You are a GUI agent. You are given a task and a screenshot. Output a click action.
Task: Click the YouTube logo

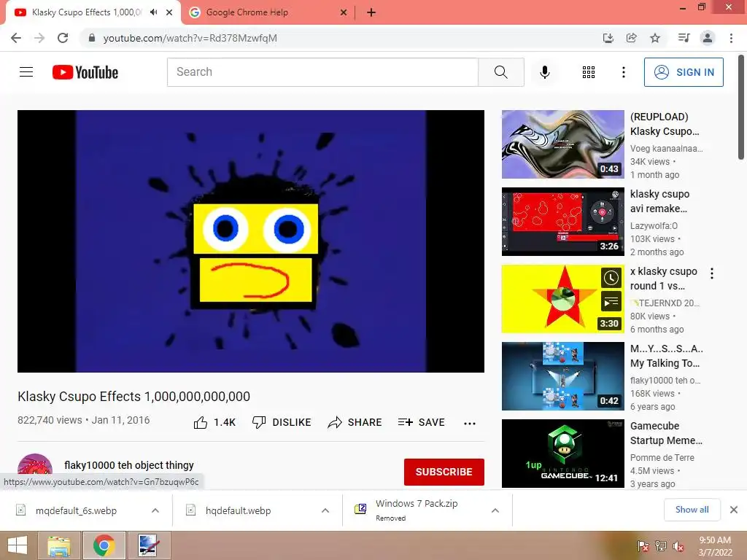pos(85,72)
